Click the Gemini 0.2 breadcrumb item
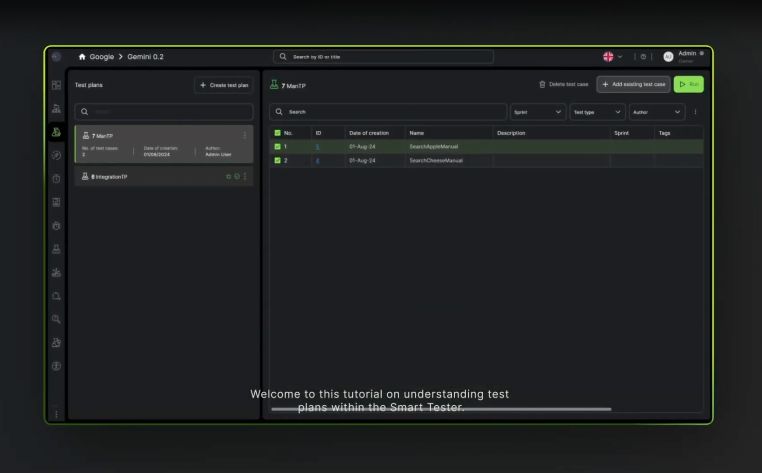Viewport: 762px width, 473px height. tap(145, 57)
